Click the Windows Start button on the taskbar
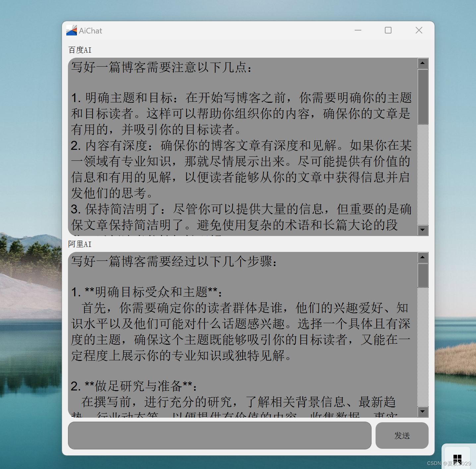The height and width of the screenshot is (469, 476). coord(457,458)
